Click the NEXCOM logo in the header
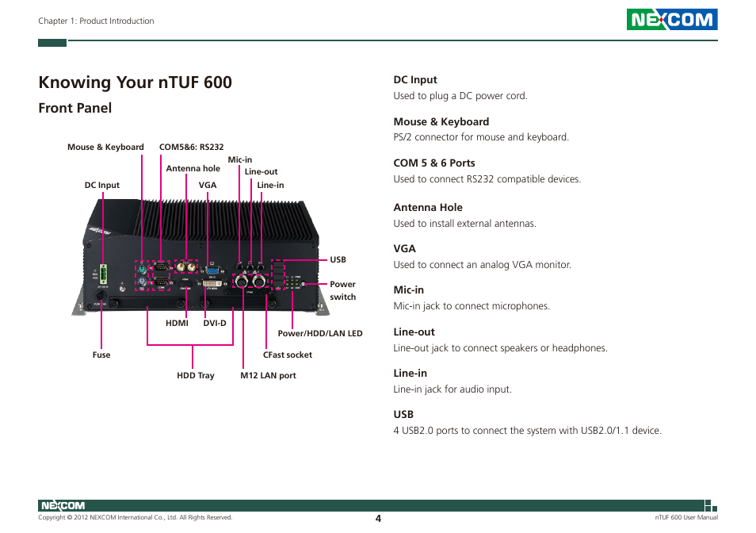 coord(672,20)
